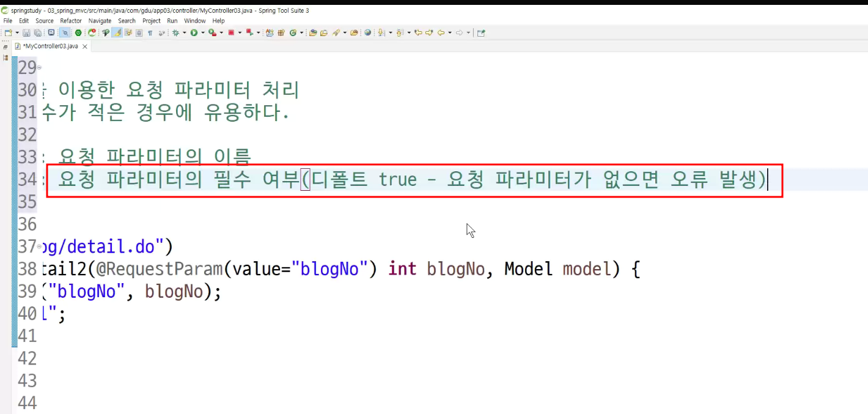
Task: Click the Debug bug icon
Action: point(175,33)
